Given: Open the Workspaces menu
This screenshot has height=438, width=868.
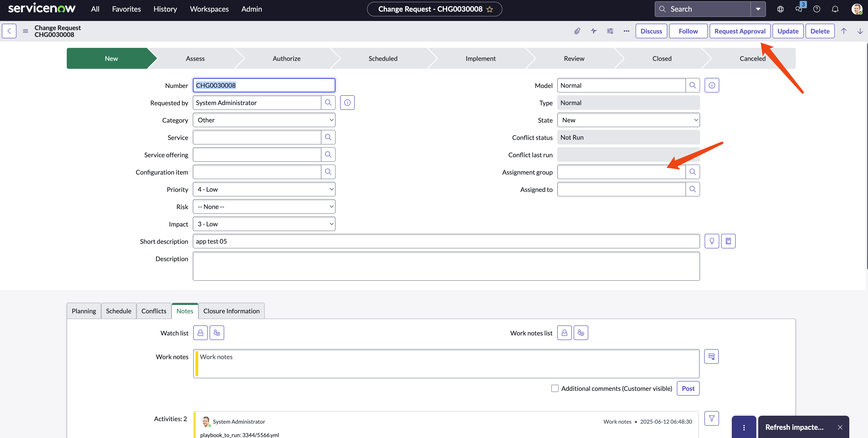Looking at the screenshot, I should [x=209, y=9].
